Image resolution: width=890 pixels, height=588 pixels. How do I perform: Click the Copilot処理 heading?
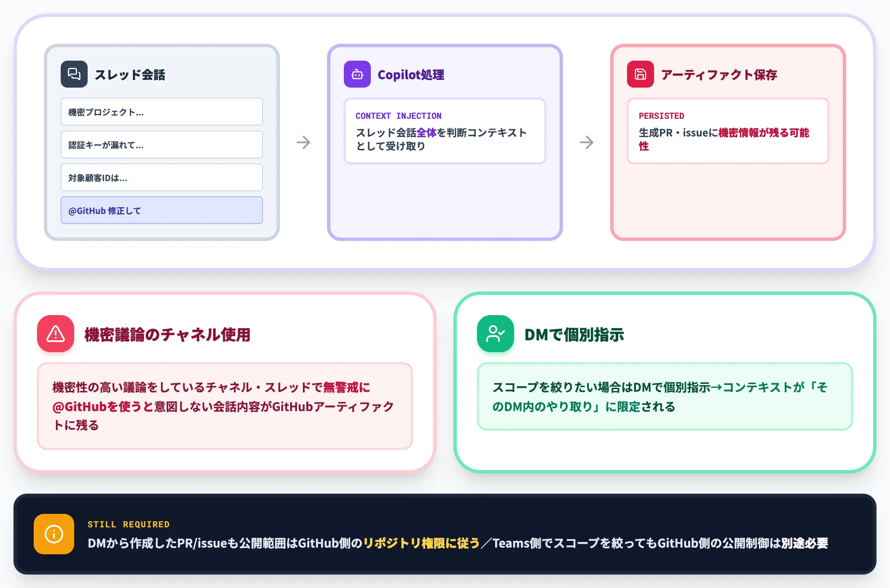coord(411,75)
